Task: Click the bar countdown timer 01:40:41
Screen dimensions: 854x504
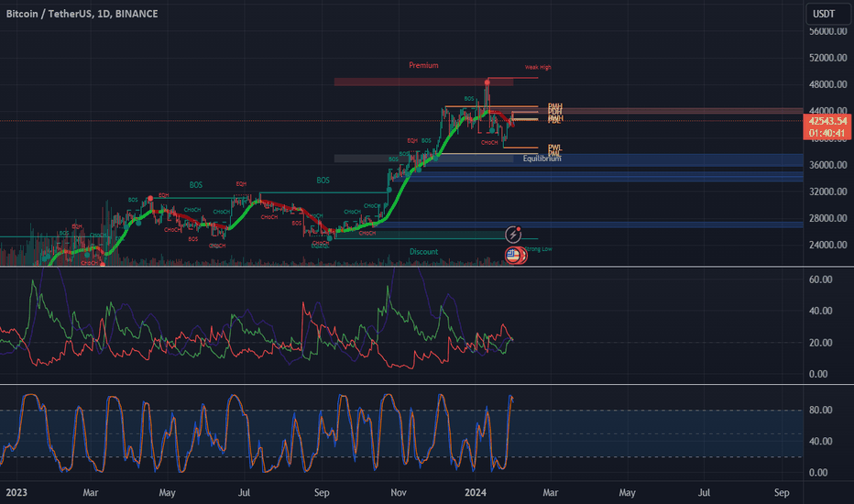Action: pos(827,134)
